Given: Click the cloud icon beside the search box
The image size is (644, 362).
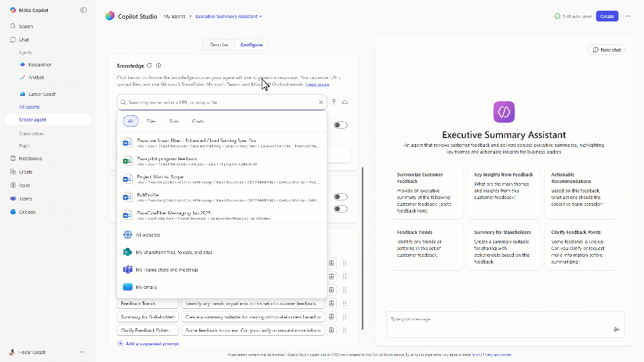Looking at the screenshot, I should pos(345,102).
